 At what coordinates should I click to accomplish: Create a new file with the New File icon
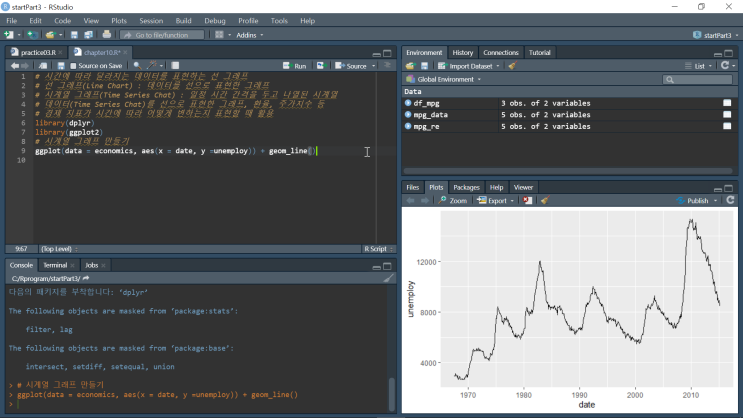9,35
